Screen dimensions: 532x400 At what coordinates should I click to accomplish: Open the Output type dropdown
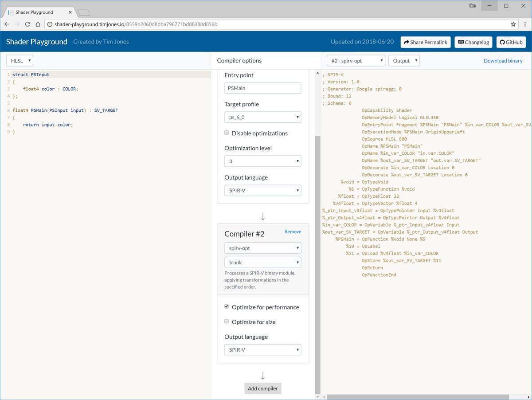(404, 61)
